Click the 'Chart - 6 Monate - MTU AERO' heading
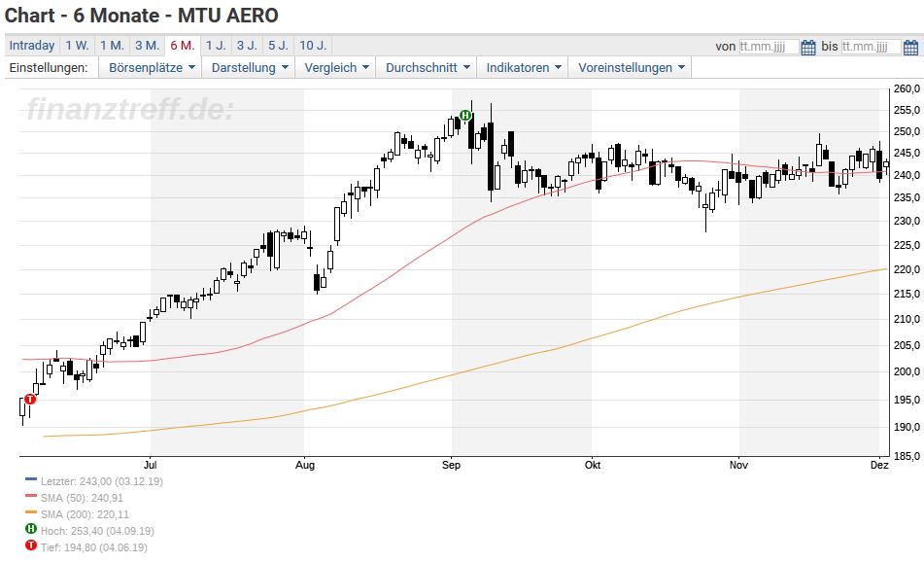 (x=142, y=16)
